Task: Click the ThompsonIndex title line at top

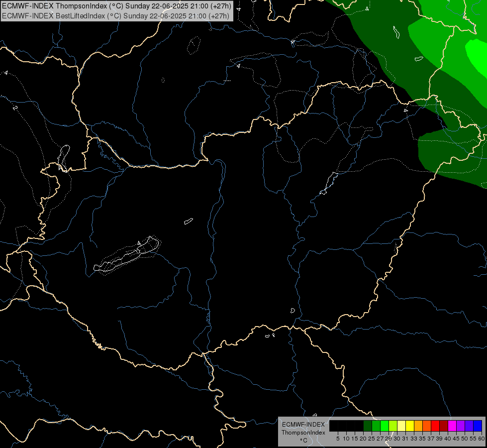Action: 116,6
